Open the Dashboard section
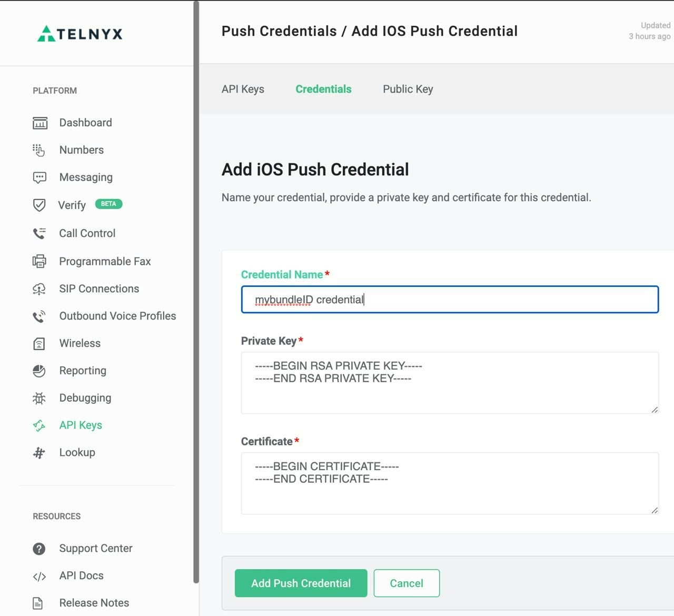674x616 pixels. [x=85, y=123]
